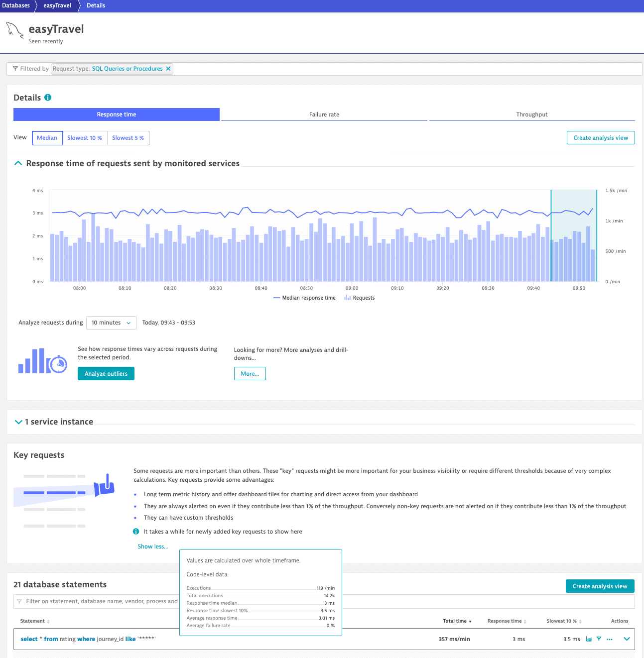Expand the select from rating statement row
644x658 pixels.
(627, 639)
